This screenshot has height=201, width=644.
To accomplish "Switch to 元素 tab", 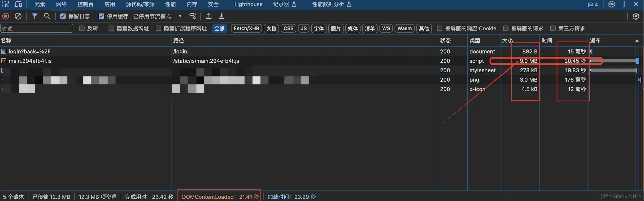I will pos(40,4).
